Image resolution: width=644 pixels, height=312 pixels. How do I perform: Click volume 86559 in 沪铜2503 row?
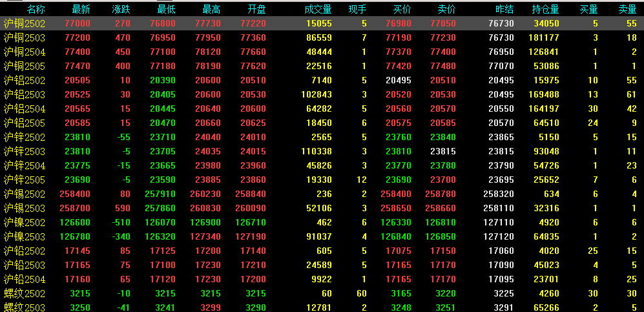pos(319,37)
